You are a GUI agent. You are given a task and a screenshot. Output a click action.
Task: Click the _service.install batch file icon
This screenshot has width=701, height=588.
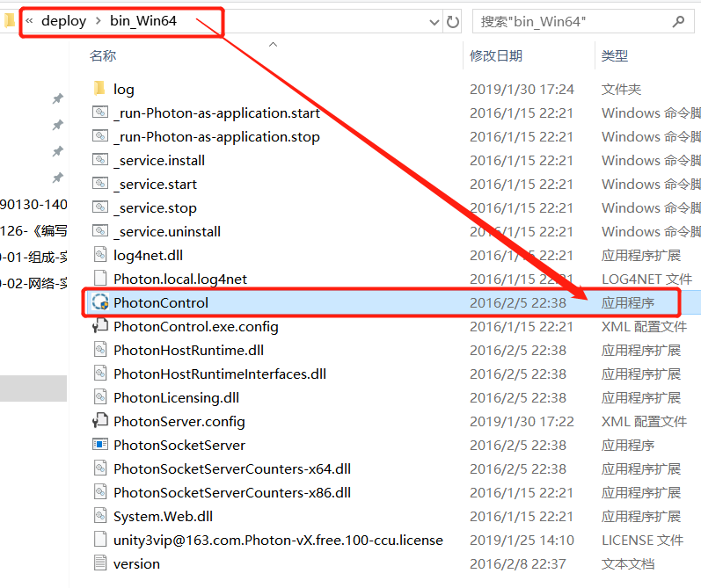100,159
